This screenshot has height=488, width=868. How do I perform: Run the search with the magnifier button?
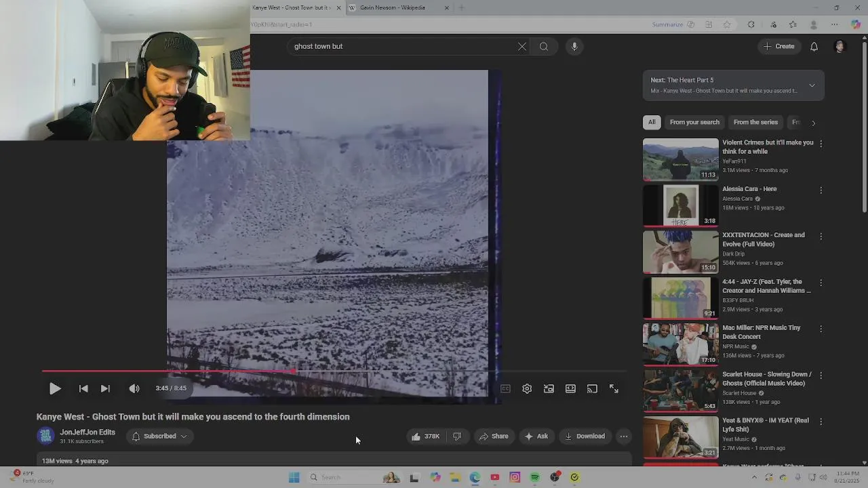(x=544, y=46)
